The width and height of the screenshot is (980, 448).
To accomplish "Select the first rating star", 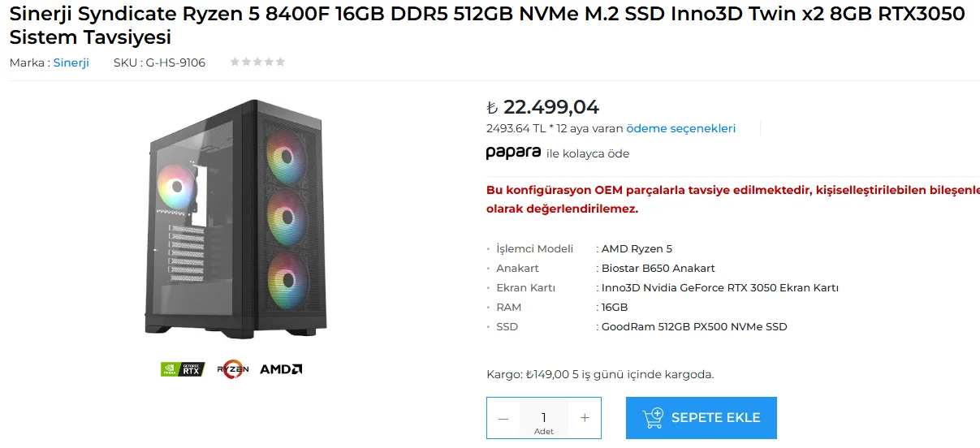I will pos(235,62).
